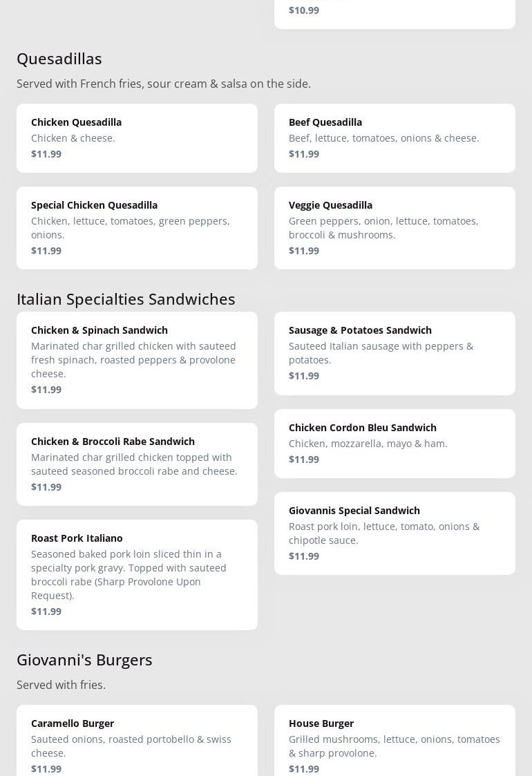Click the Roast Pork Italiano description text
The width and height of the screenshot is (532, 776).
[129, 574]
